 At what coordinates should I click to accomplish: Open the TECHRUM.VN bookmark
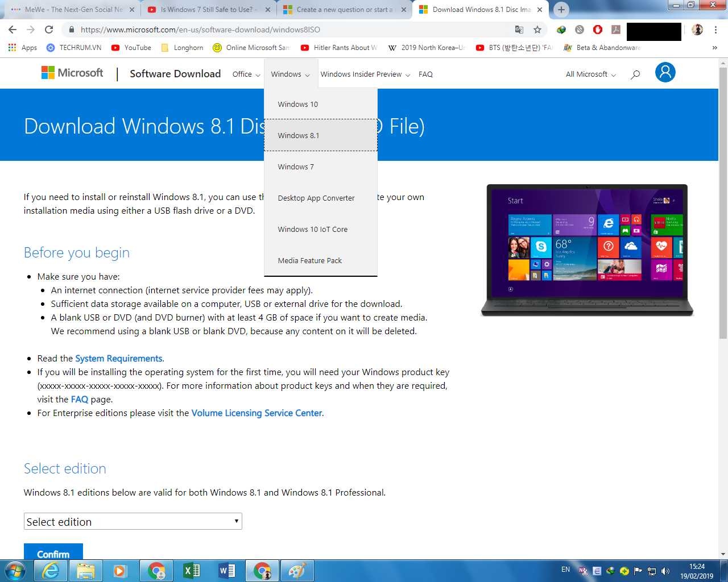pyautogui.click(x=74, y=48)
